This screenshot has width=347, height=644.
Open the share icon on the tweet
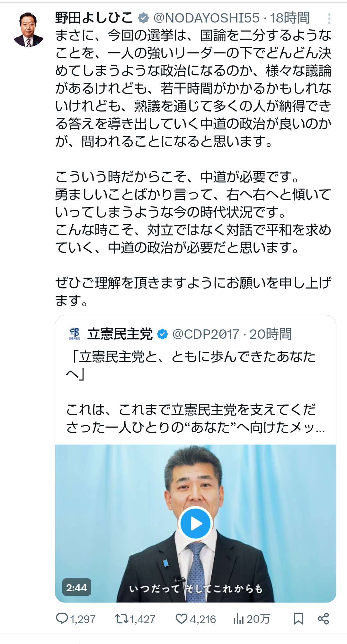coord(323,619)
